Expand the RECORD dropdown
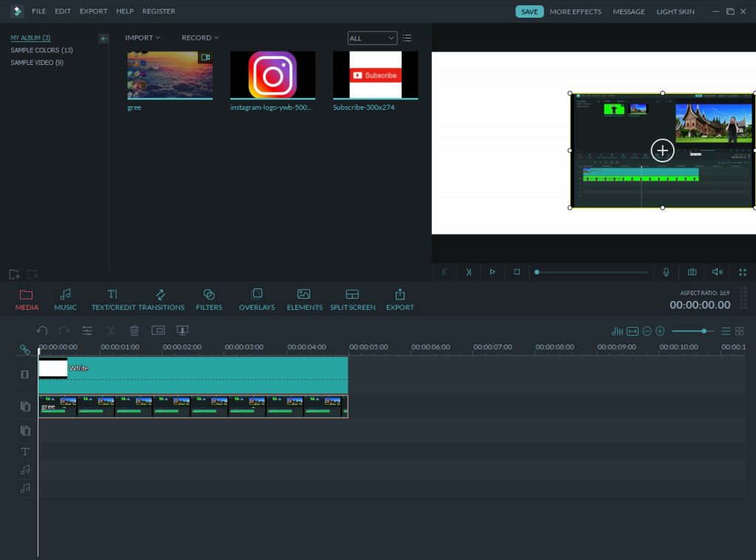Viewport: 756px width, 560px height. [x=200, y=38]
